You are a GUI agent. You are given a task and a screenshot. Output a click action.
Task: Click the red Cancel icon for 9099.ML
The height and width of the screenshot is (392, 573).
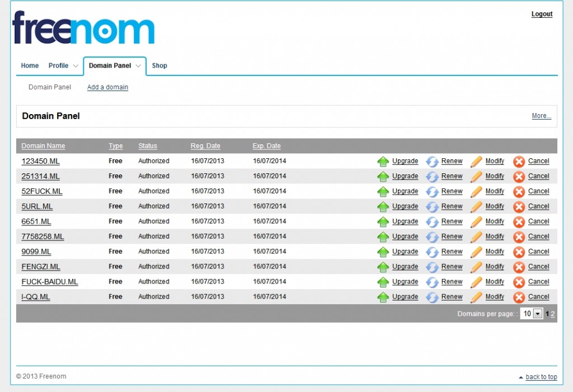point(519,252)
